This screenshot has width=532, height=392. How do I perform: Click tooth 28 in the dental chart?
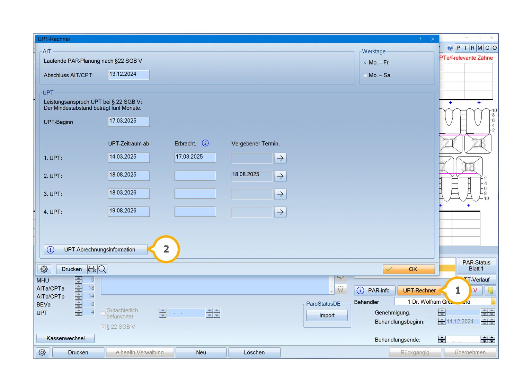(478, 144)
